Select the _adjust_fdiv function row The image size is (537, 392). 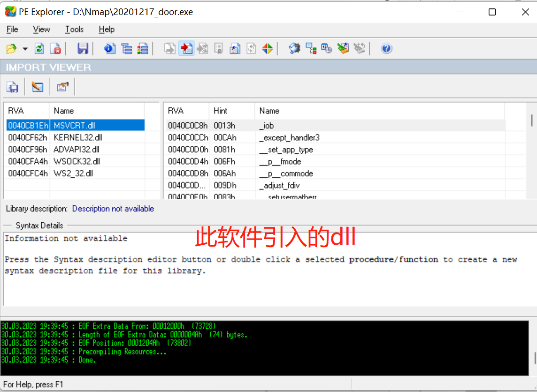point(336,185)
